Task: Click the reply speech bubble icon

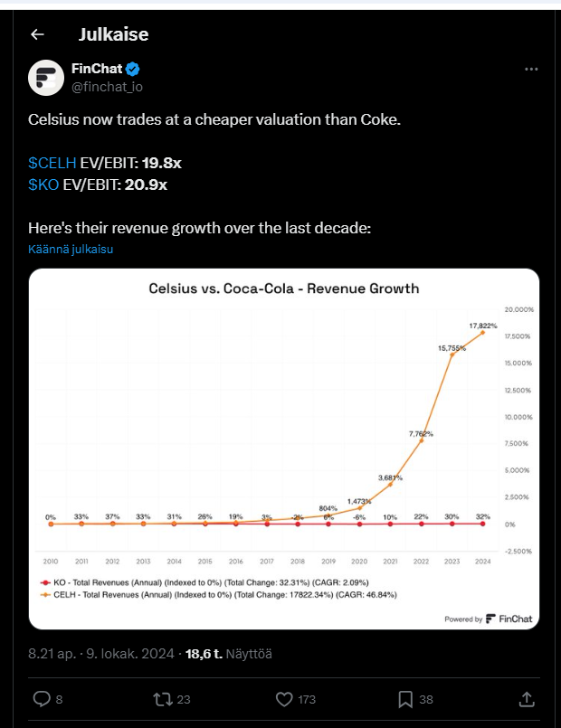Action: click(x=42, y=699)
